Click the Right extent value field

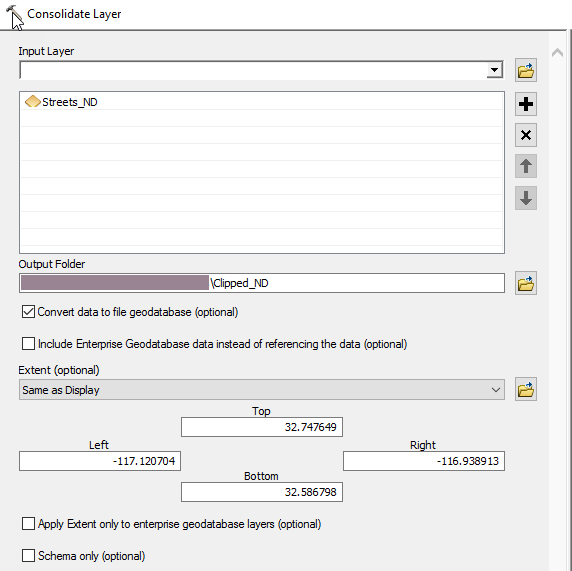click(424, 461)
